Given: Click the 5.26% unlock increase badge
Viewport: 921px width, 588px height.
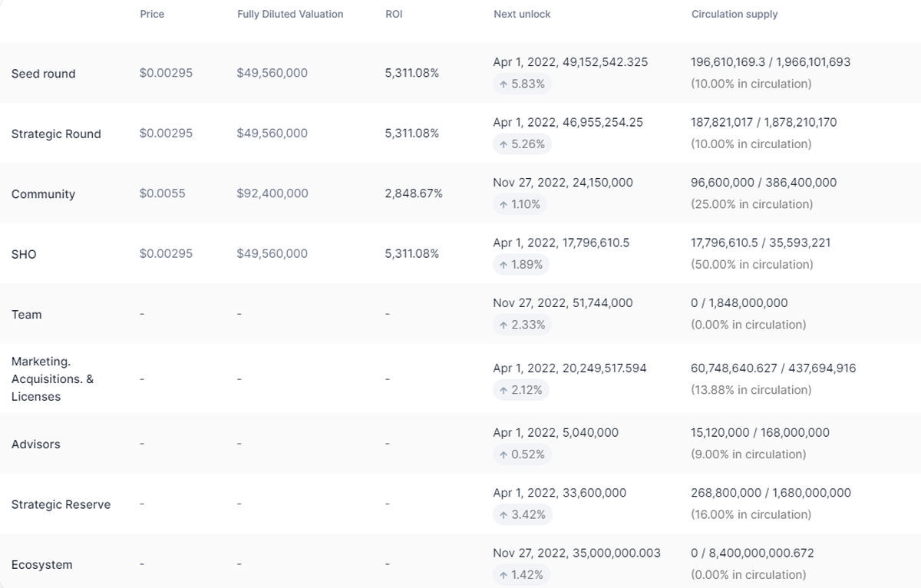Looking at the screenshot, I should click(x=522, y=144).
